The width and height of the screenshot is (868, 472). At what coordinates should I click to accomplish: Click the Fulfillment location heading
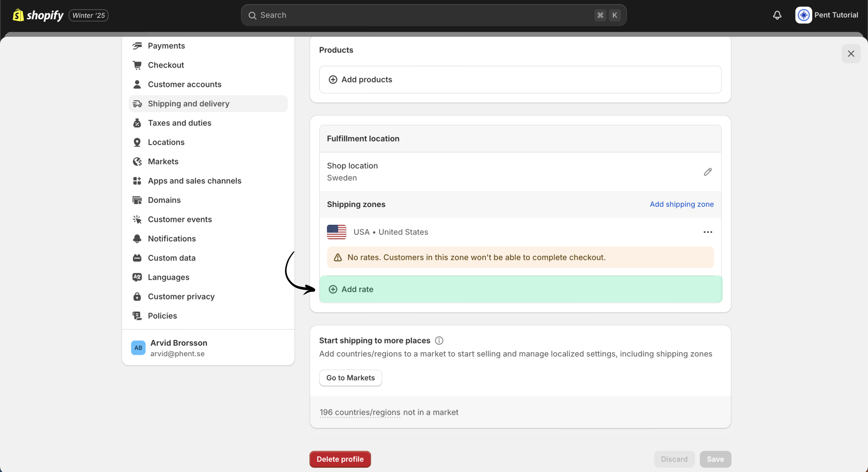363,139
